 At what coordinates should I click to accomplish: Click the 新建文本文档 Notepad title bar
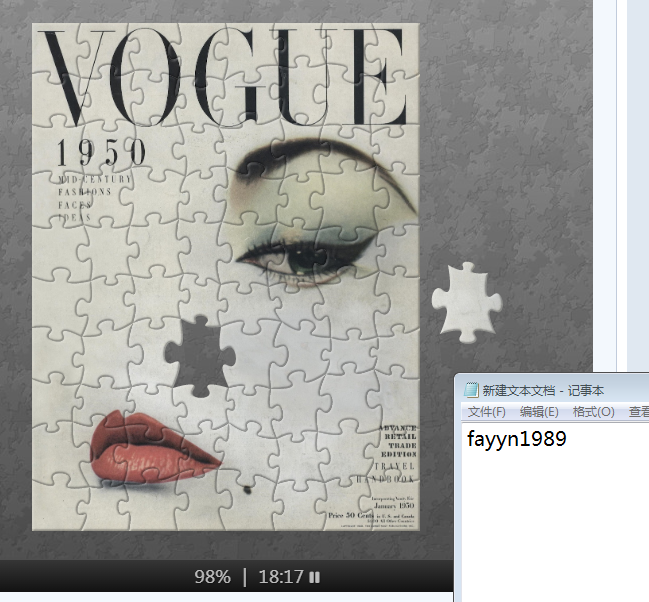(x=550, y=390)
